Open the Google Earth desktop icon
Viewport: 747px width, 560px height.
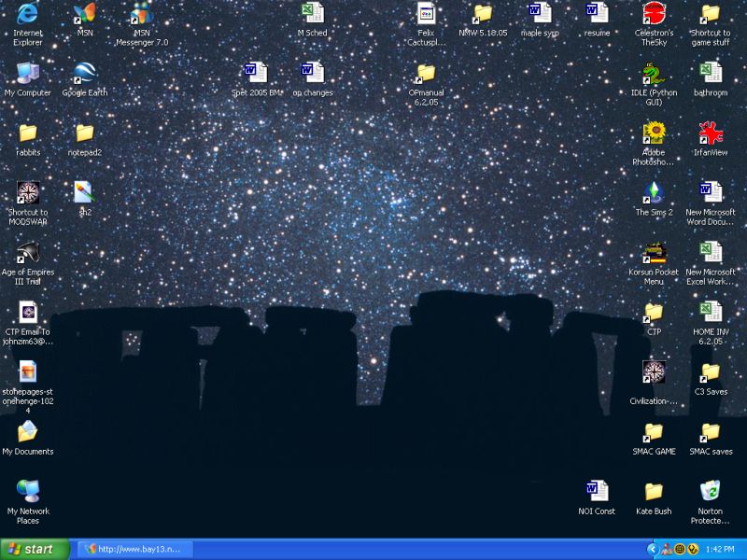click(x=84, y=75)
